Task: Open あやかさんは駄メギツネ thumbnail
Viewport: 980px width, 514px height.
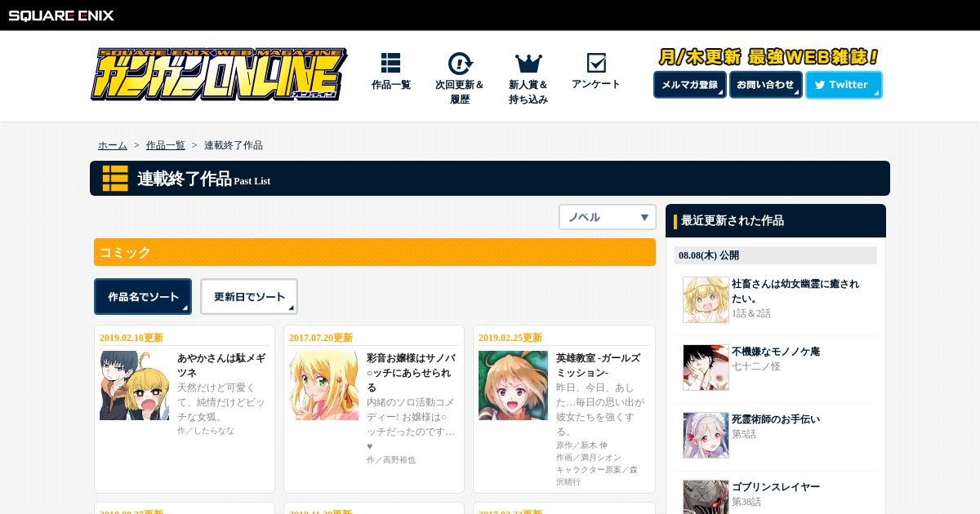Action: (x=134, y=386)
